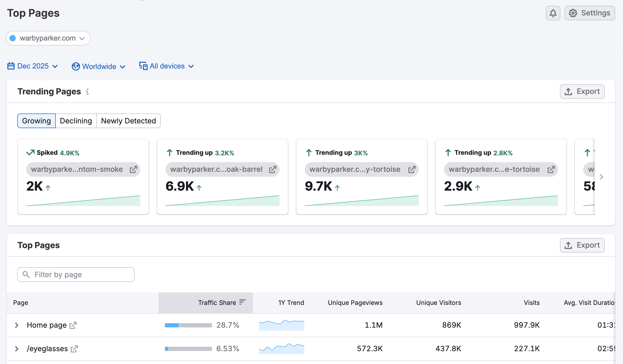623x364 pixels.
Task: Export the Top Pages table
Action: coord(582,245)
